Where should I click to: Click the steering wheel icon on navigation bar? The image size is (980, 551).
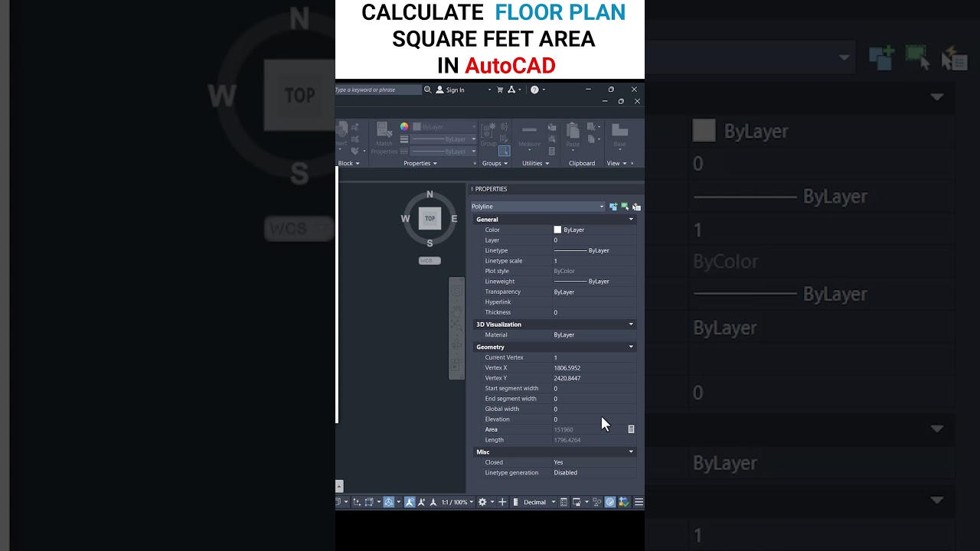tap(457, 291)
